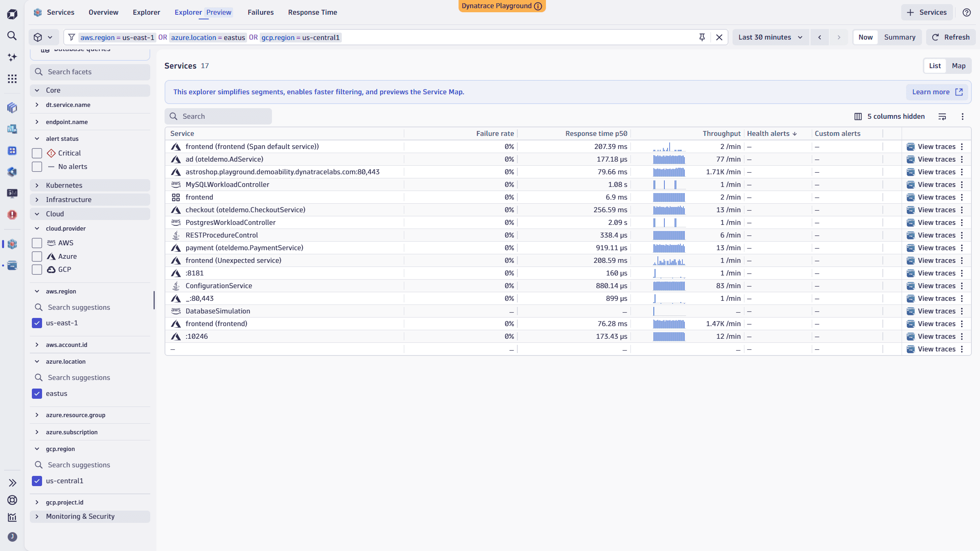Switch to Map view toggle

click(958, 66)
